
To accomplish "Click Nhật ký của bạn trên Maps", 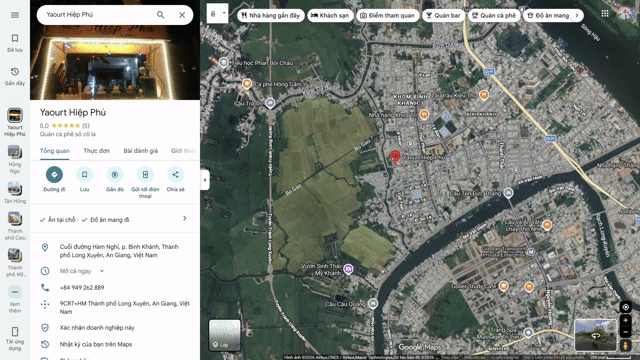I will point(96,344).
